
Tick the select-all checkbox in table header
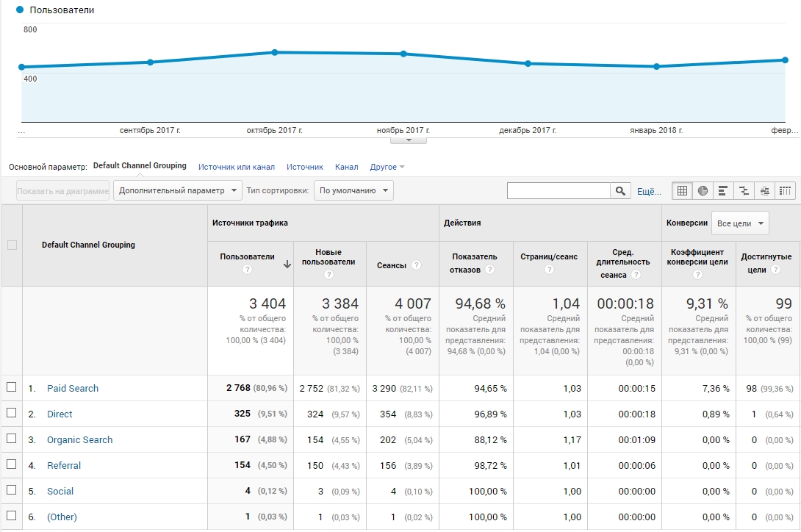click(12, 245)
